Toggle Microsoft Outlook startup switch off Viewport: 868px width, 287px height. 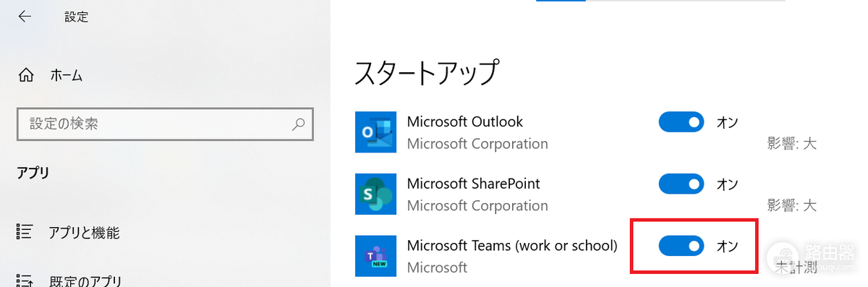681,122
